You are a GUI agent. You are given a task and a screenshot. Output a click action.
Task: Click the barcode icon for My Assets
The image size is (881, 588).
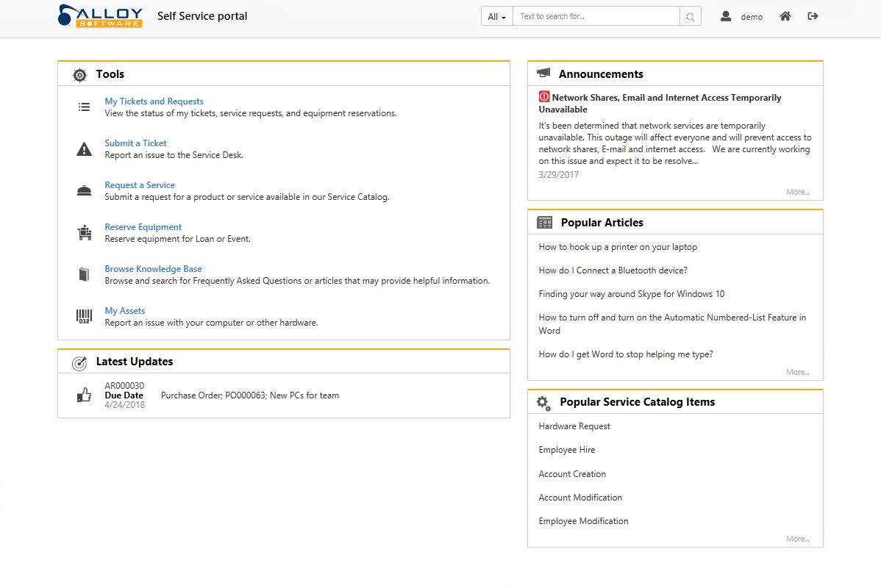84,316
